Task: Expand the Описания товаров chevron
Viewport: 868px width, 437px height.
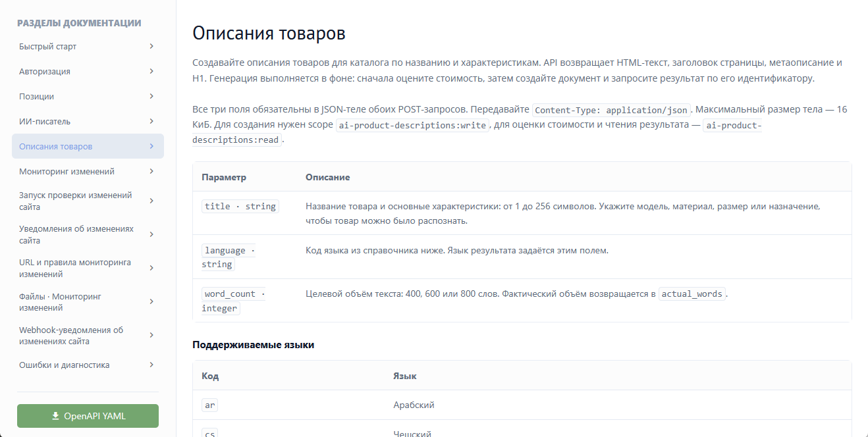Action: [151, 146]
